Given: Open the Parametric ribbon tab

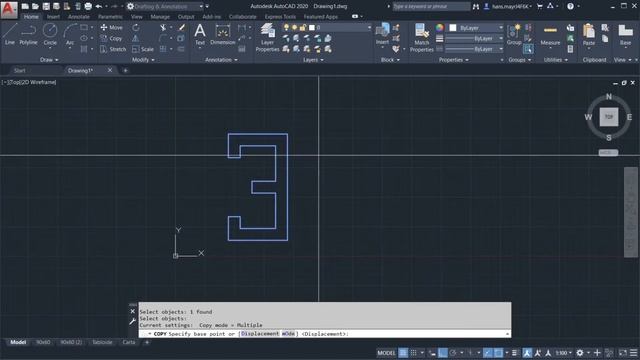Looking at the screenshot, I should pos(110,17).
